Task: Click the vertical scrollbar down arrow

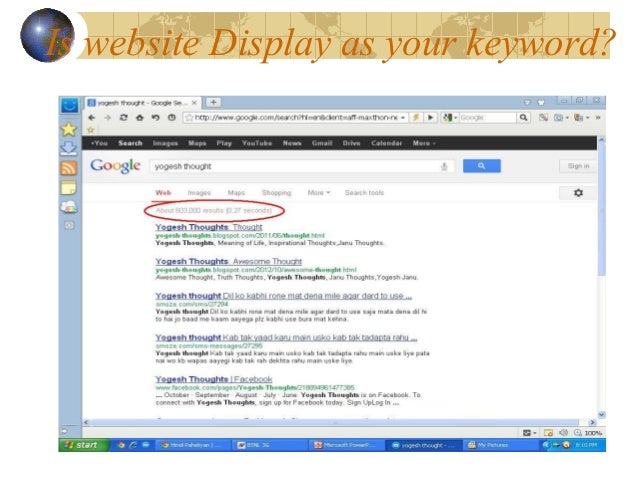Action: [601, 415]
